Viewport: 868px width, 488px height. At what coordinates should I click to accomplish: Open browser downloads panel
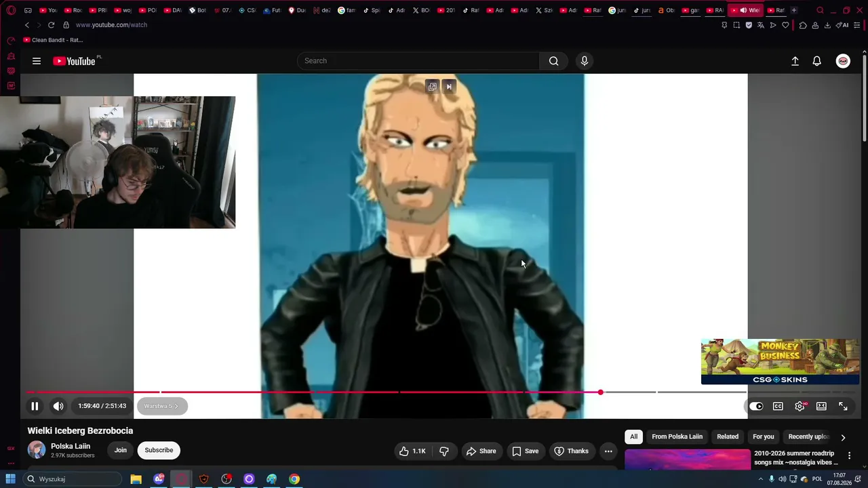click(827, 25)
